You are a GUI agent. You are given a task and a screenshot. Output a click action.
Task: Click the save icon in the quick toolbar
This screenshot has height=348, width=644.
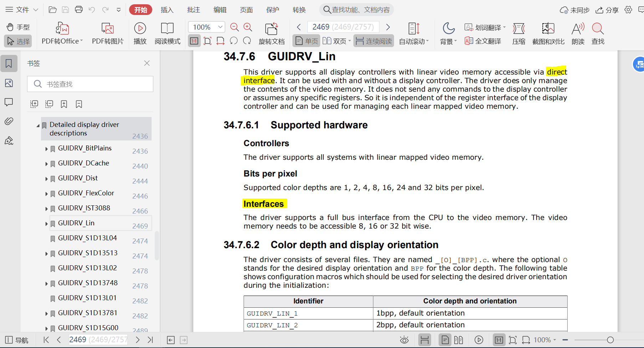click(x=66, y=10)
